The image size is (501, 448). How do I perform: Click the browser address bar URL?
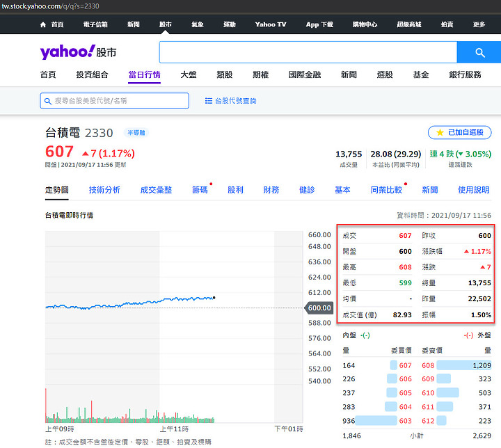(50, 6)
